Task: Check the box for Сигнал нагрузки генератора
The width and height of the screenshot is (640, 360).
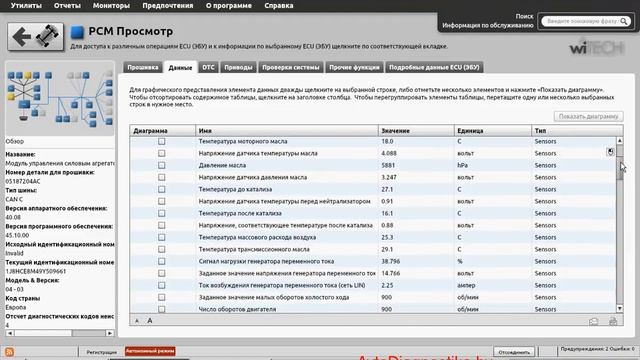Action: click(x=162, y=261)
